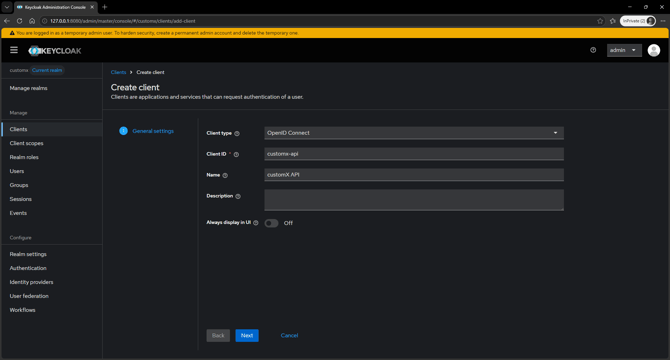Click the InPrivate profile badge
The width and height of the screenshot is (670, 360).
click(x=638, y=21)
